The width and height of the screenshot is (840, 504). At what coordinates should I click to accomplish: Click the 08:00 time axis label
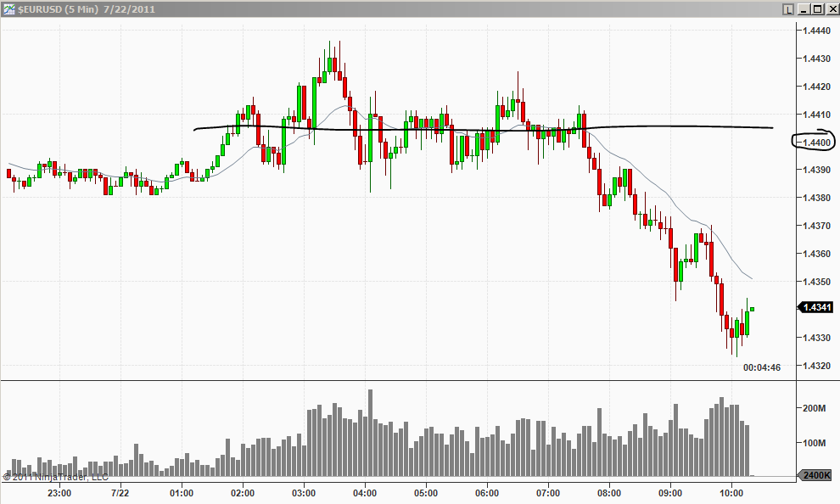tap(609, 493)
